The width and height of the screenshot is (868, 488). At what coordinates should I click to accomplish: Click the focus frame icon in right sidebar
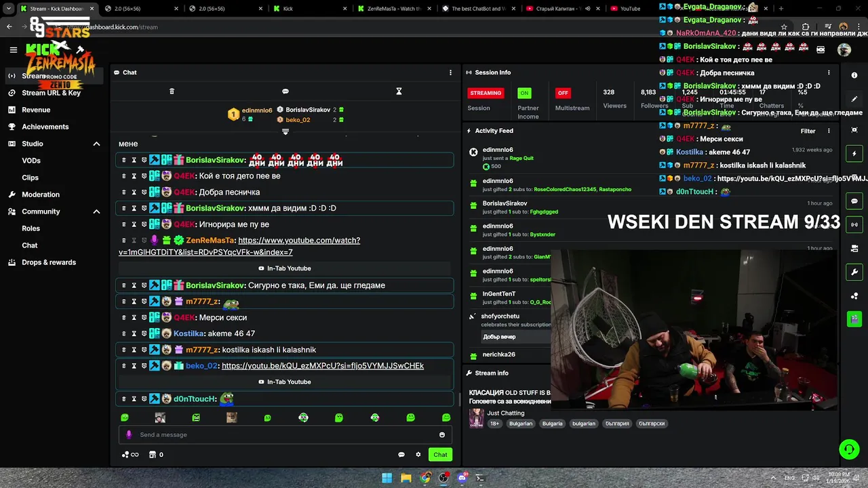coord(854,129)
